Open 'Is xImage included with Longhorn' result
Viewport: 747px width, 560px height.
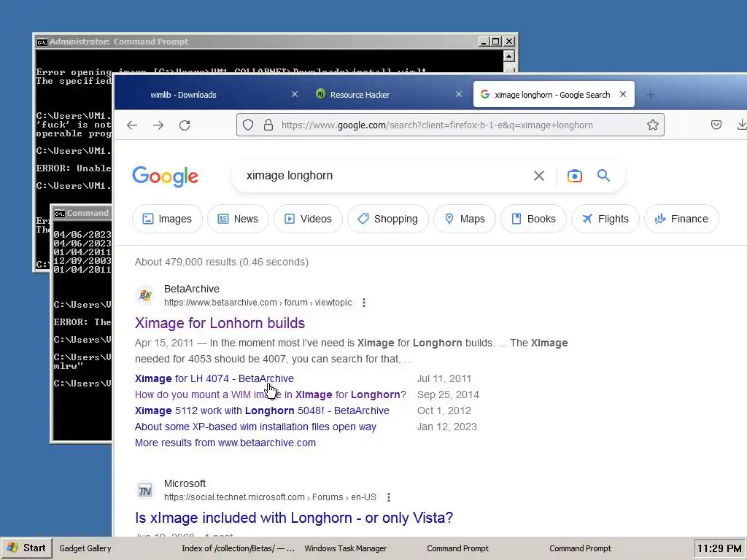[294, 518]
